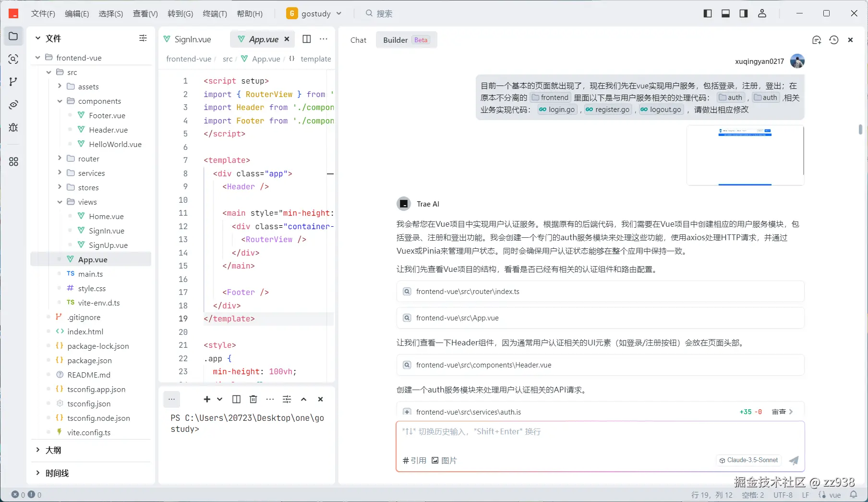Viewport: 868px width, 502px height.
Task: Close the terminal panel
Action: (320, 399)
